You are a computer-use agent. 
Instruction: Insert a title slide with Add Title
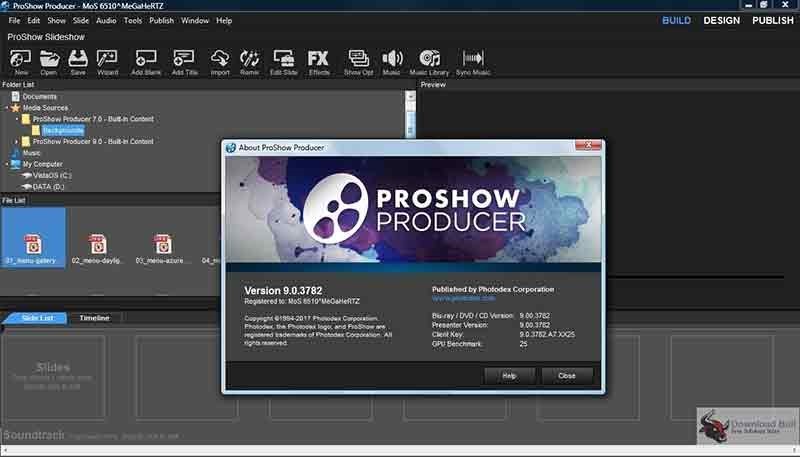pyautogui.click(x=184, y=62)
